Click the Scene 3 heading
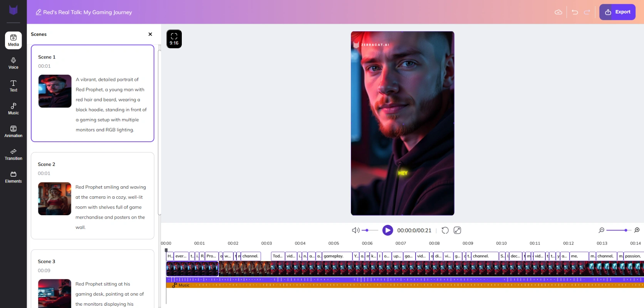Screen dimensions: 644x308 [47, 261]
